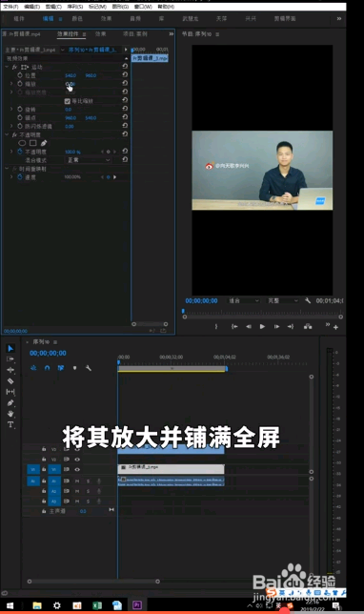364x614 pixels.
Task: Play the Program monitor preview
Action: (262, 327)
